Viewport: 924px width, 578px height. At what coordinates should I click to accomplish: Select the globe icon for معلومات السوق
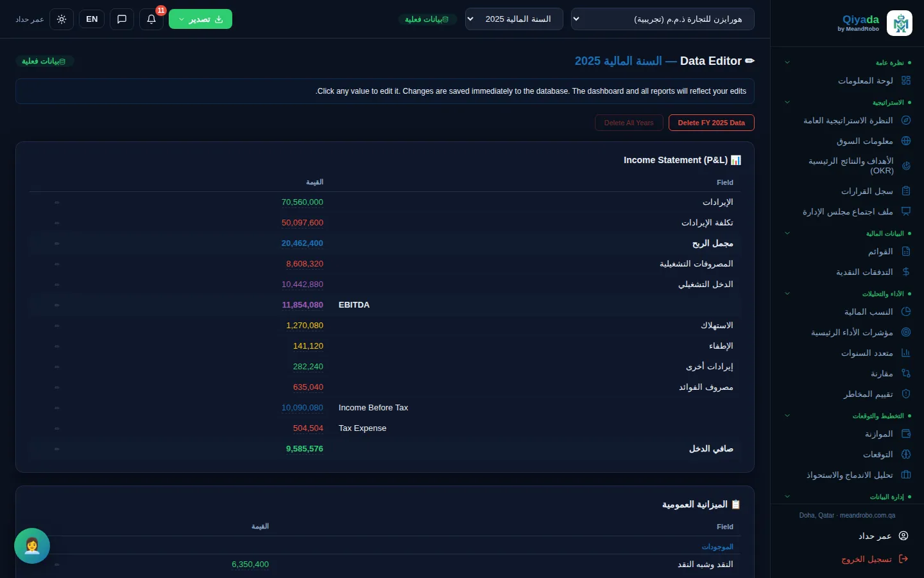(x=906, y=141)
